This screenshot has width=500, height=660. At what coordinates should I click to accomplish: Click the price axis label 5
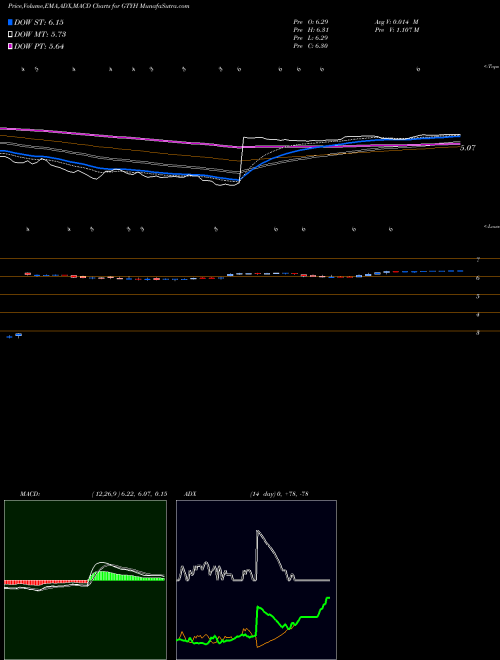(x=478, y=296)
